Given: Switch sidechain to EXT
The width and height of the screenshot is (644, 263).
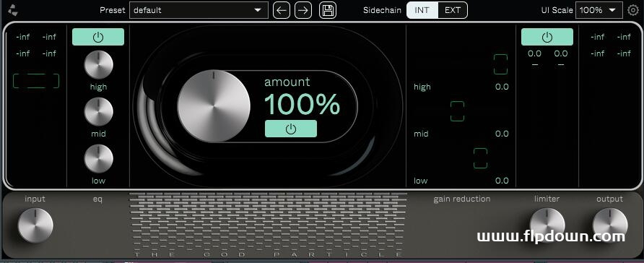Looking at the screenshot, I should click(453, 10).
